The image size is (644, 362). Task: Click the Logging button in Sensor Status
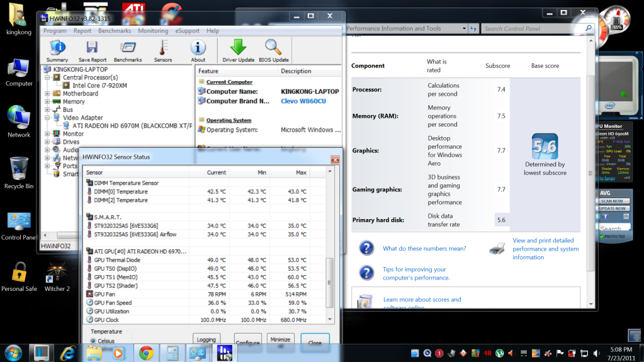coord(206,339)
